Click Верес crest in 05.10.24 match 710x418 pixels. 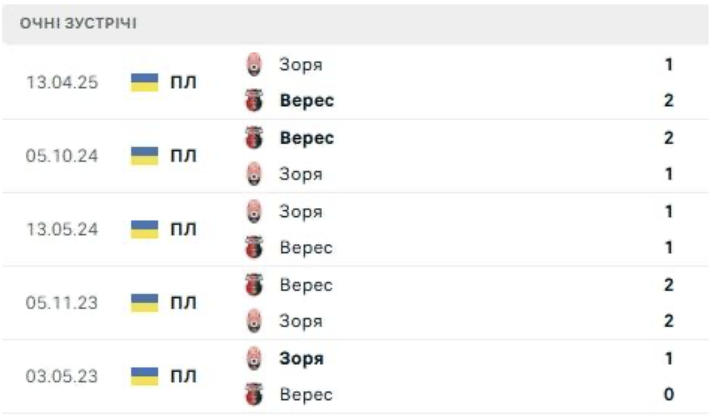[x=255, y=138]
